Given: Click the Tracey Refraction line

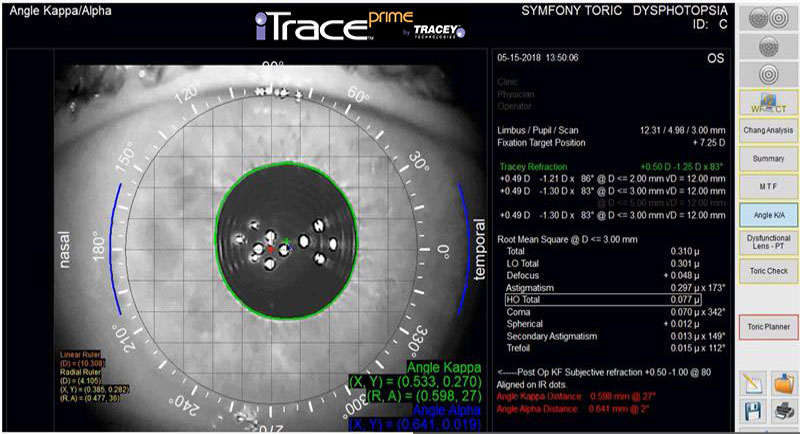Looking at the screenshot, I should click(x=611, y=167).
